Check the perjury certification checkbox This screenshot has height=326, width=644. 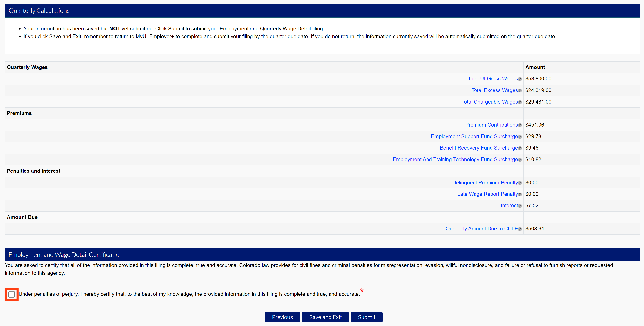pyautogui.click(x=11, y=294)
